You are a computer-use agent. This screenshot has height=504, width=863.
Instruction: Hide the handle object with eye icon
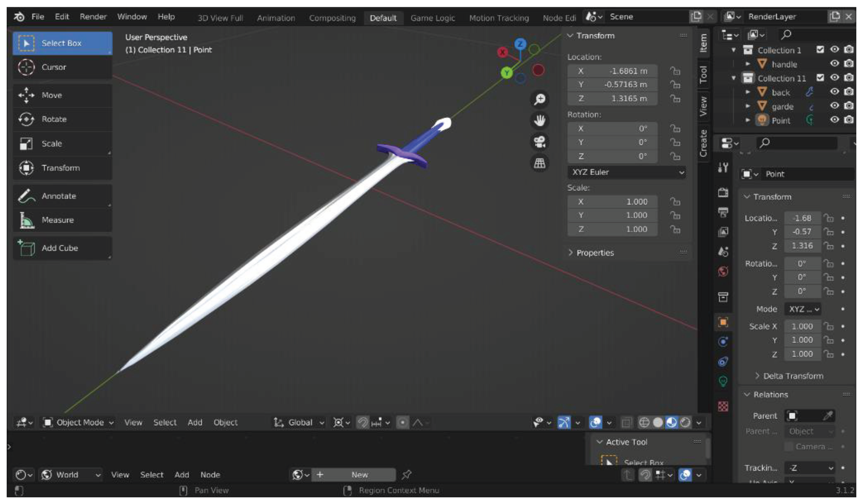[x=834, y=64]
